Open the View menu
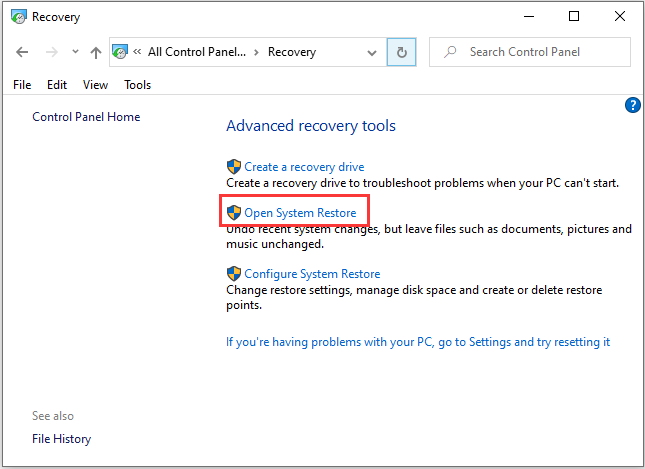Viewport: 645px width, 469px height. [95, 85]
